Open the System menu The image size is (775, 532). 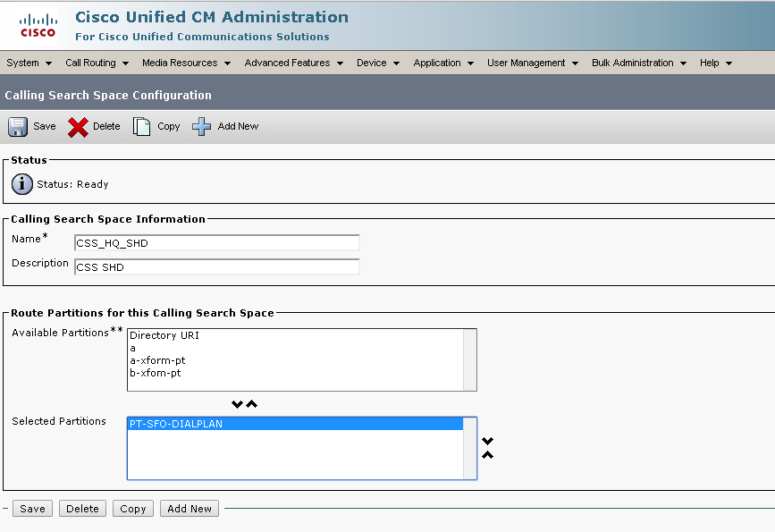pyautogui.click(x=29, y=63)
